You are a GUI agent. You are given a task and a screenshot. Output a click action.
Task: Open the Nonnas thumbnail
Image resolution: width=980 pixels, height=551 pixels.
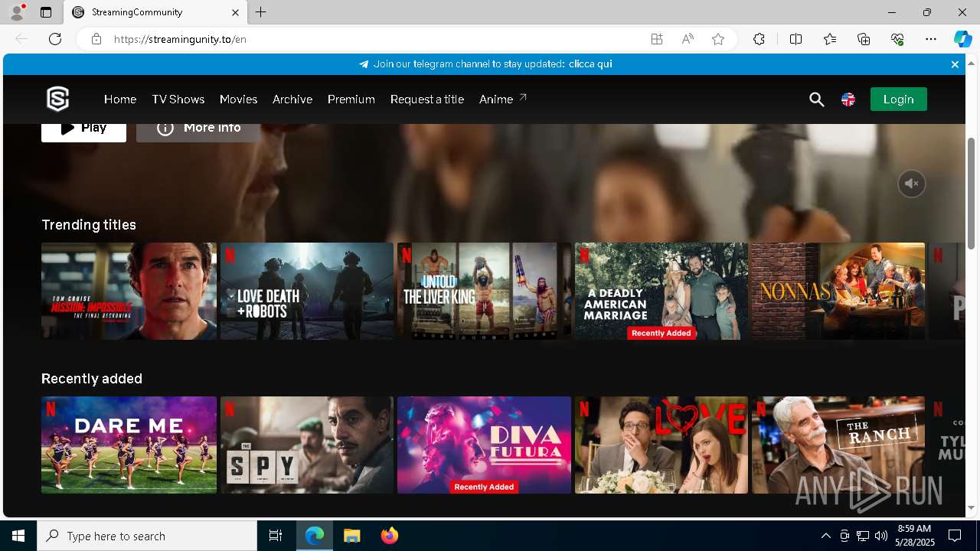click(x=838, y=291)
